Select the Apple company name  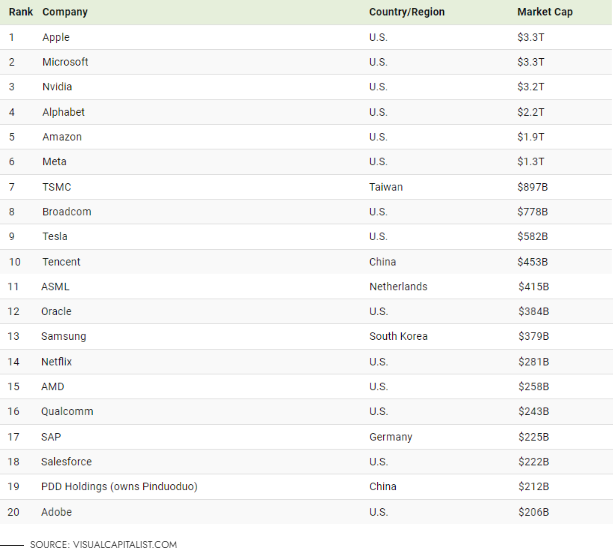pyautogui.click(x=56, y=37)
